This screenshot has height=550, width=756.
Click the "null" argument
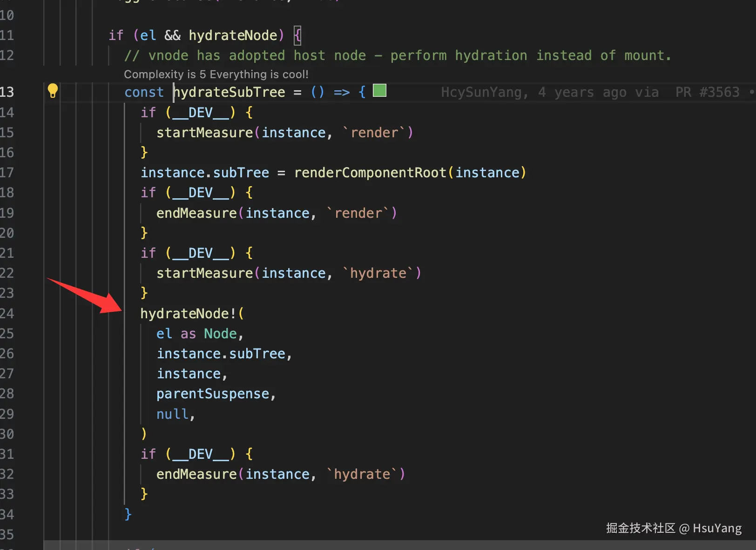pos(172,414)
